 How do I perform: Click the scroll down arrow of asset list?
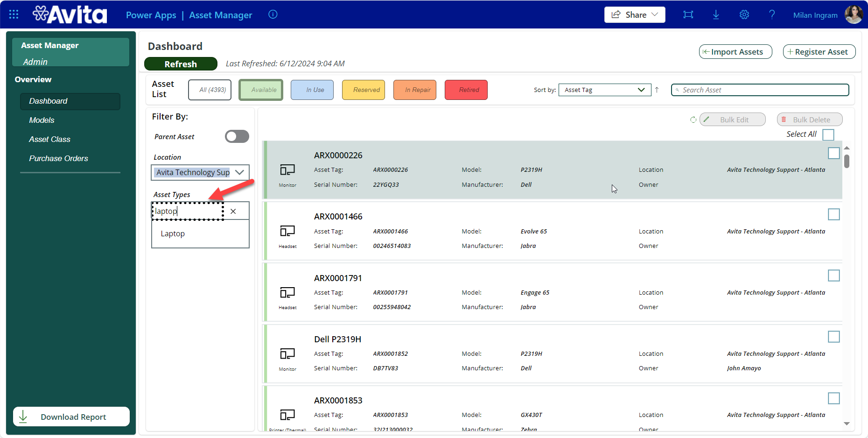click(x=847, y=424)
